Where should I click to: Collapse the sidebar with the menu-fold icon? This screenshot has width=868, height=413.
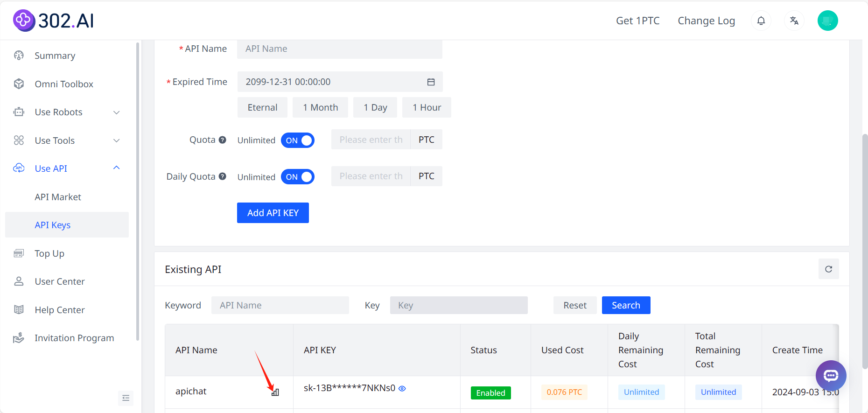(126, 398)
